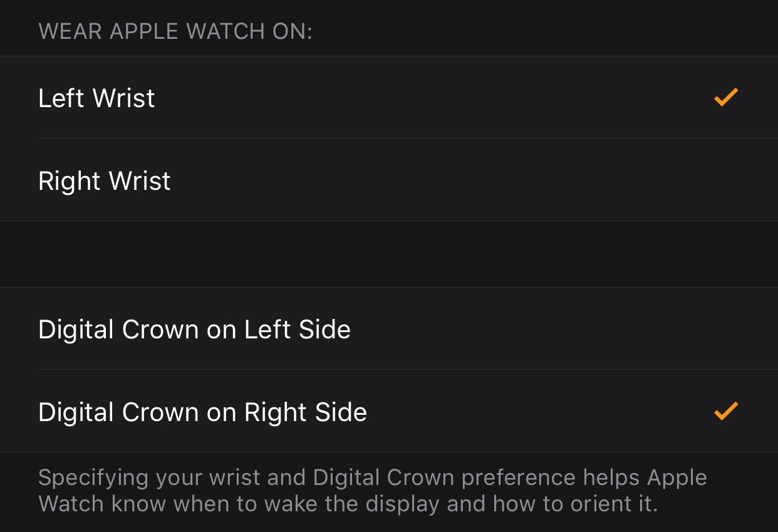Click the "Digital Crown on Right Side" label text

click(202, 412)
